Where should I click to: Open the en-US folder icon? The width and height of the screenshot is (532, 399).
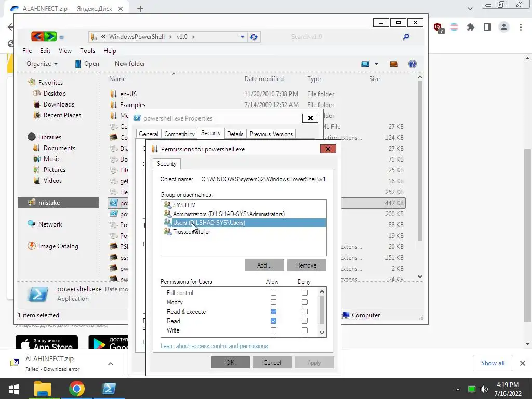coord(114,94)
